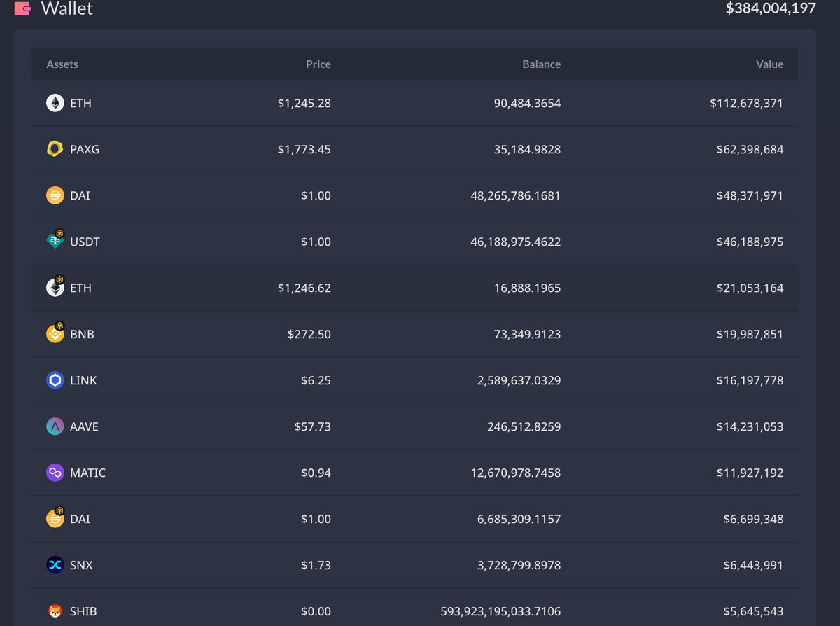This screenshot has width=840, height=626.
Task: Click the USDT asset name
Action: [x=85, y=242]
